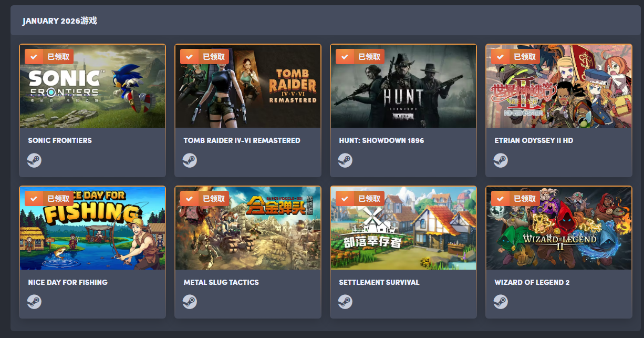Click the Steam icon under Metal Slug Tactics
Screen dimensions: 644x338
190,302
